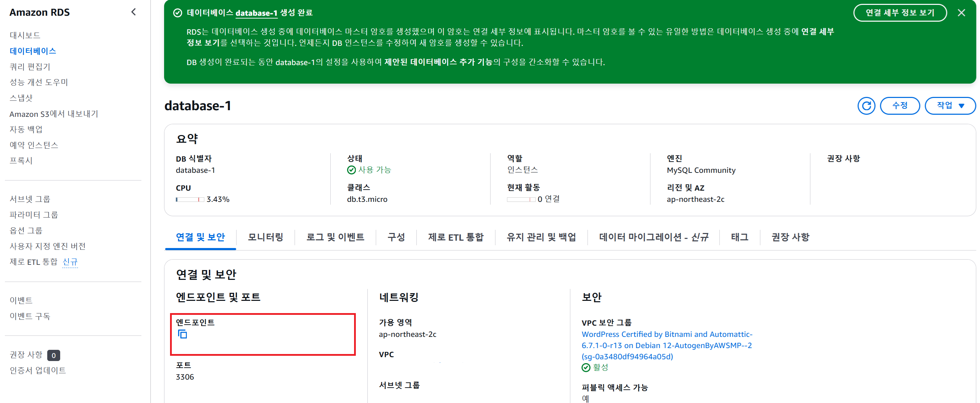
Task: Open the 작업 actions dropdown
Action: point(950,106)
